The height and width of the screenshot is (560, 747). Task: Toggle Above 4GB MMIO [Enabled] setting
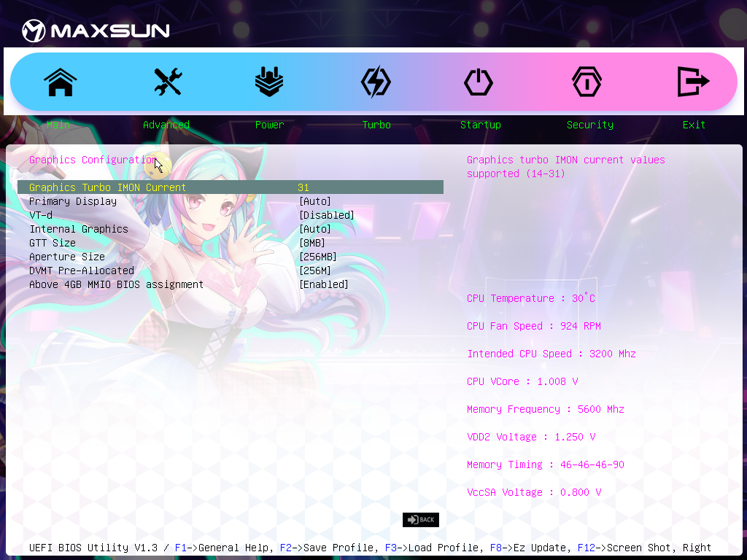324,284
